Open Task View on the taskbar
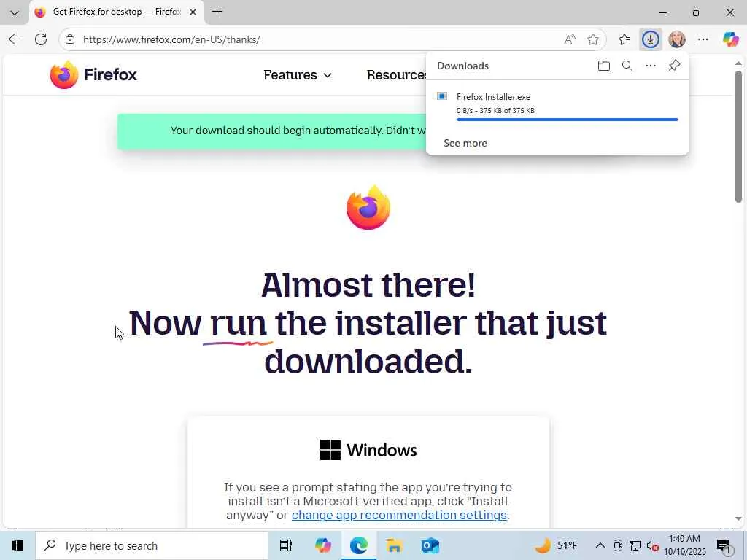This screenshot has width=747, height=560. (285, 545)
